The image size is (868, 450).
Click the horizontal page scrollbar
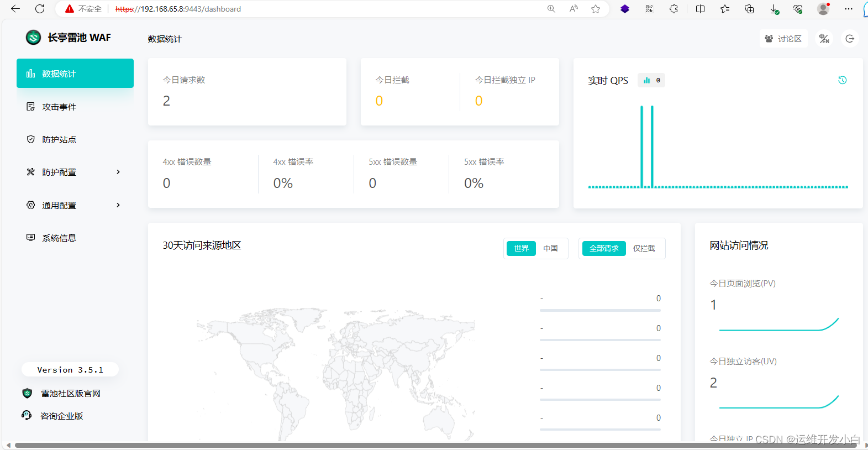pos(436,445)
